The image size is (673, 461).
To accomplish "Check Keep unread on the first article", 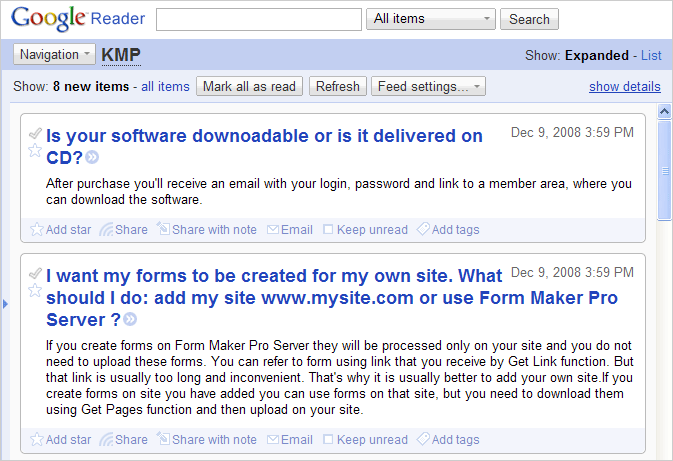I will (x=328, y=230).
